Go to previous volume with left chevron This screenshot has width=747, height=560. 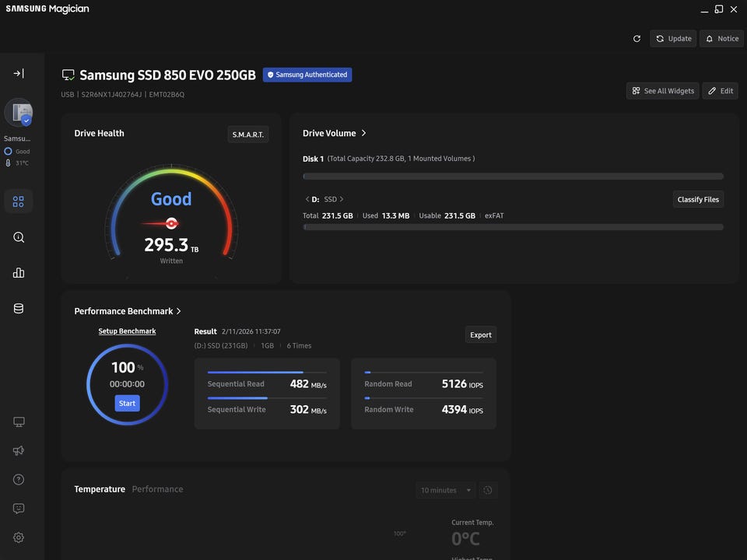[x=307, y=199]
